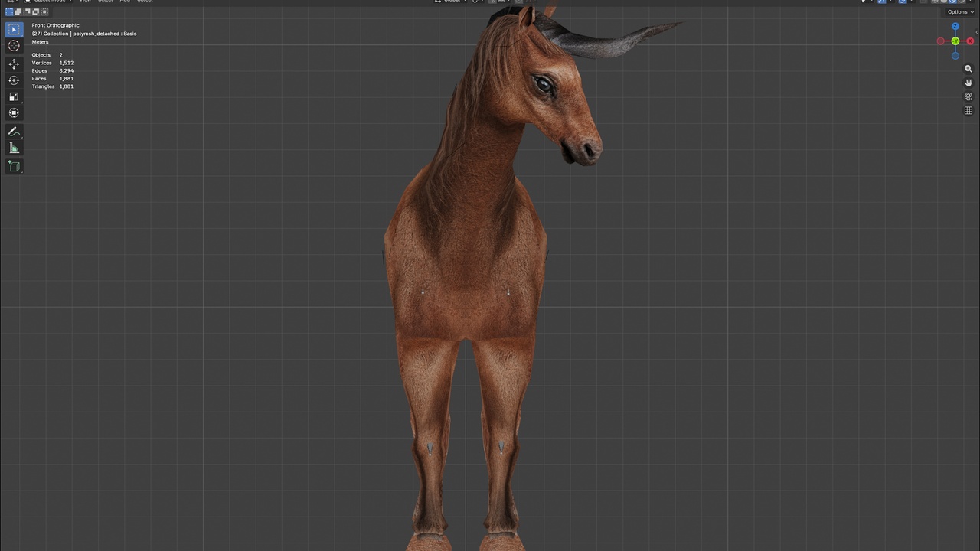This screenshot has width=980, height=551.
Task: Click the 'Front Orthographic' view label
Action: tap(55, 25)
